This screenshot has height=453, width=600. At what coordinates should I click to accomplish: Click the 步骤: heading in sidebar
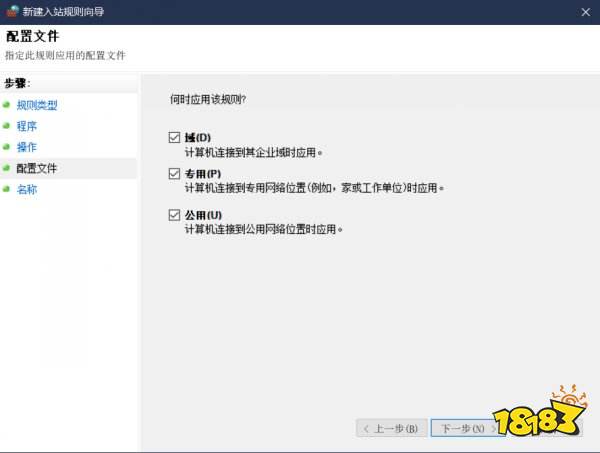(x=17, y=83)
